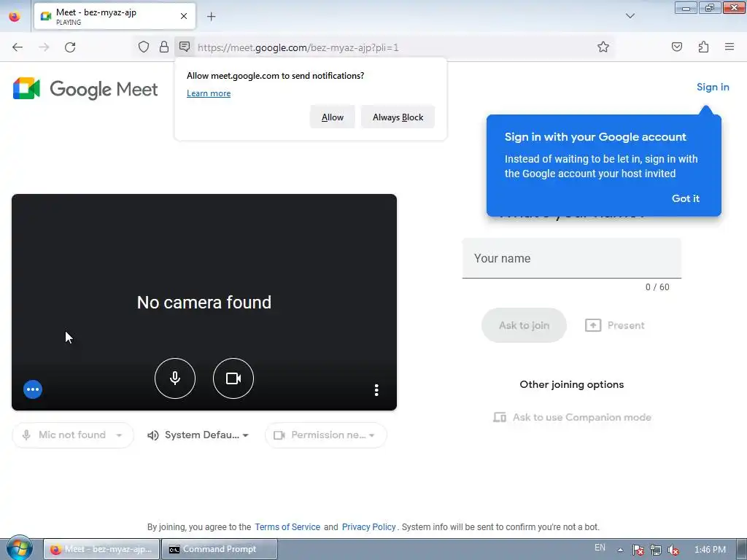Click the No camera found preview area

204,303
